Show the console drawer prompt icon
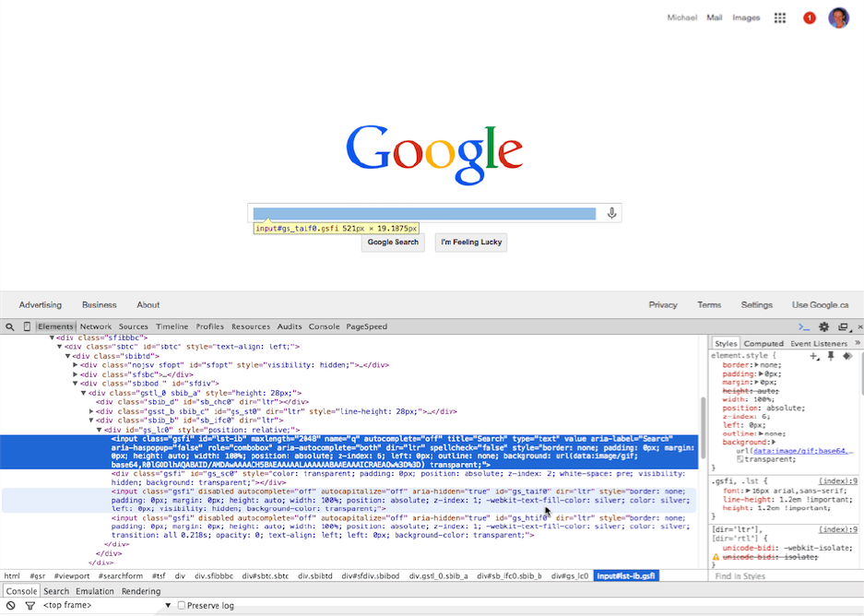This screenshot has width=864, height=616. coord(804,326)
